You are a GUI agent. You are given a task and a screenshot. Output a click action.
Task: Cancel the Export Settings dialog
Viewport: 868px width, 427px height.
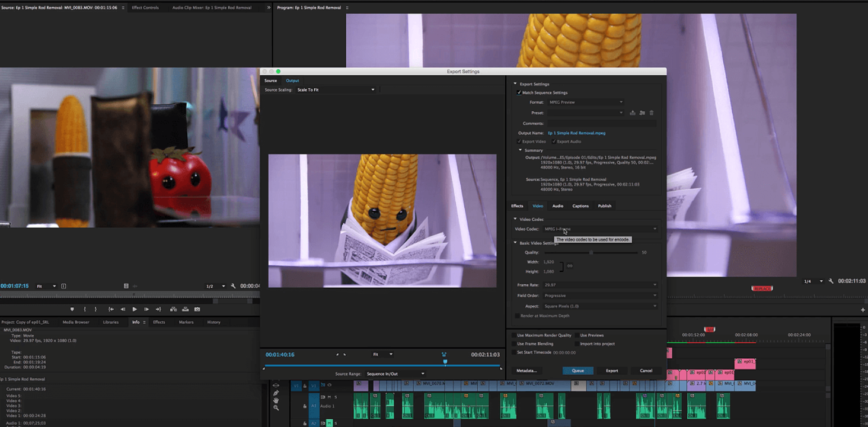tap(646, 371)
